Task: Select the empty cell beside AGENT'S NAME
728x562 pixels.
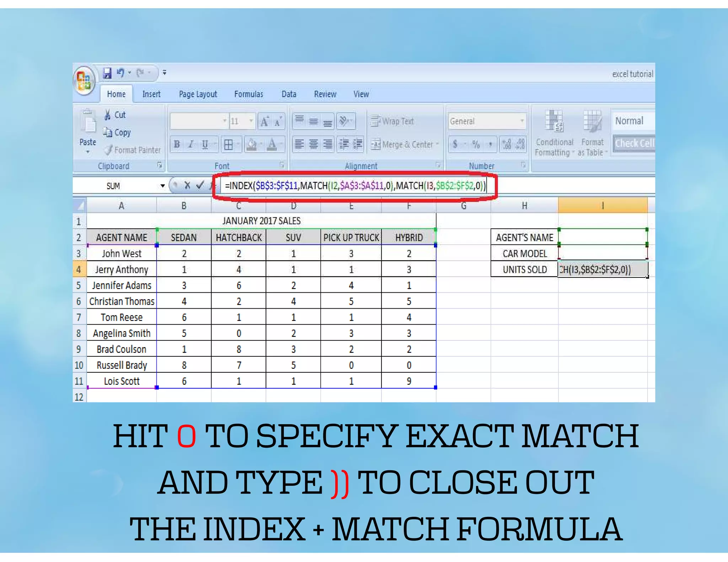Action: pos(603,237)
